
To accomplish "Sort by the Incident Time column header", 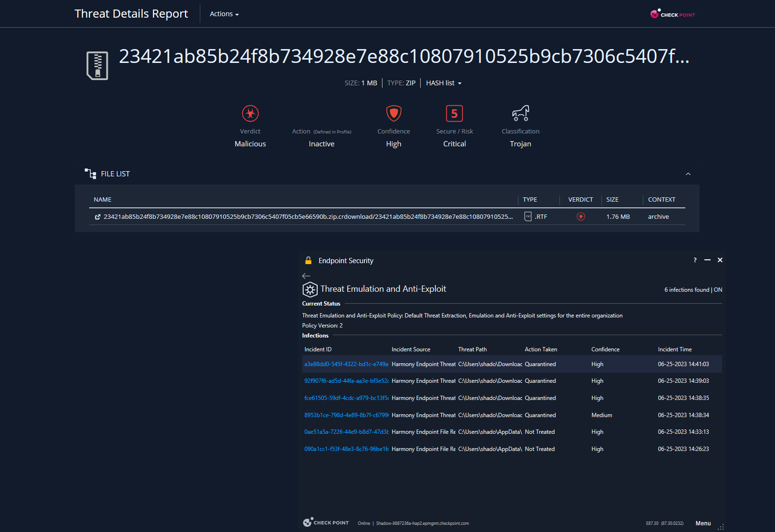I will pyautogui.click(x=674, y=349).
